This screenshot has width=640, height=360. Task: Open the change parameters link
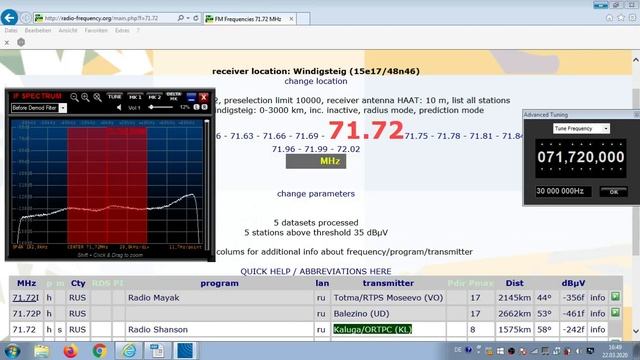click(x=316, y=194)
